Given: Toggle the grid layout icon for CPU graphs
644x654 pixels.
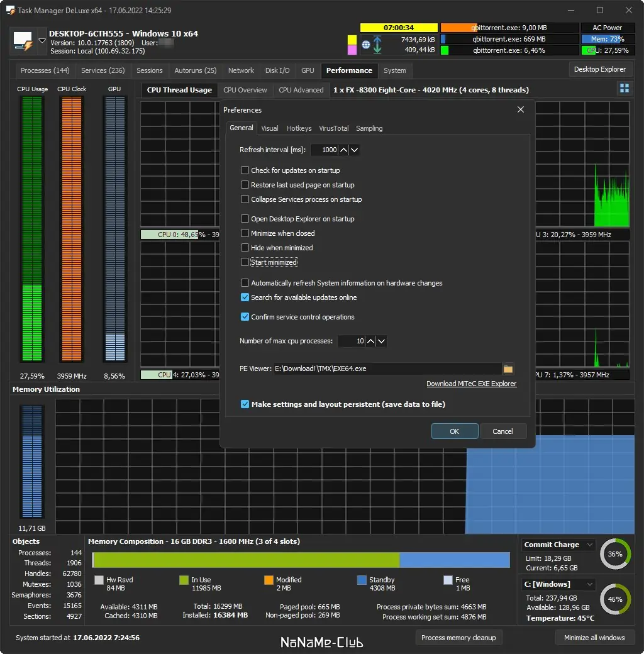Looking at the screenshot, I should pos(625,88).
